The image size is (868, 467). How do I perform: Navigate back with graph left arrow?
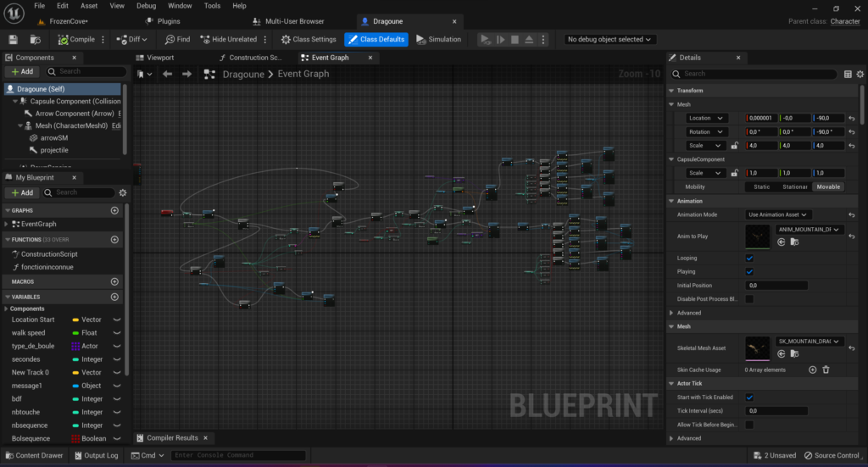click(x=168, y=74)
